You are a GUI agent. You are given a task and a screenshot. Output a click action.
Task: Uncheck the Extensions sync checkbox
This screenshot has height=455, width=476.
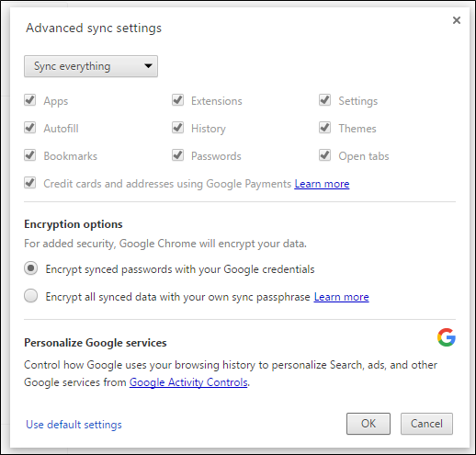click(x=177, y=100)
